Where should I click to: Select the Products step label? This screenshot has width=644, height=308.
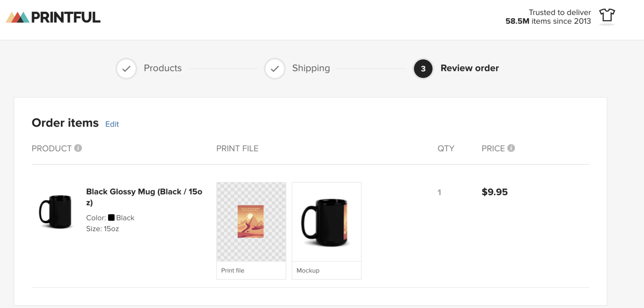163,68
